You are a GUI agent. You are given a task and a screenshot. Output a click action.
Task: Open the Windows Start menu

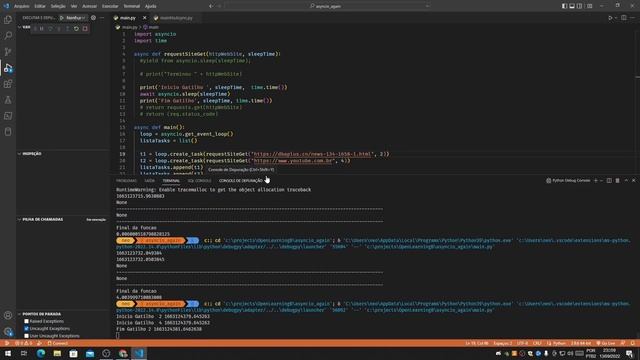tap(8, 353)
